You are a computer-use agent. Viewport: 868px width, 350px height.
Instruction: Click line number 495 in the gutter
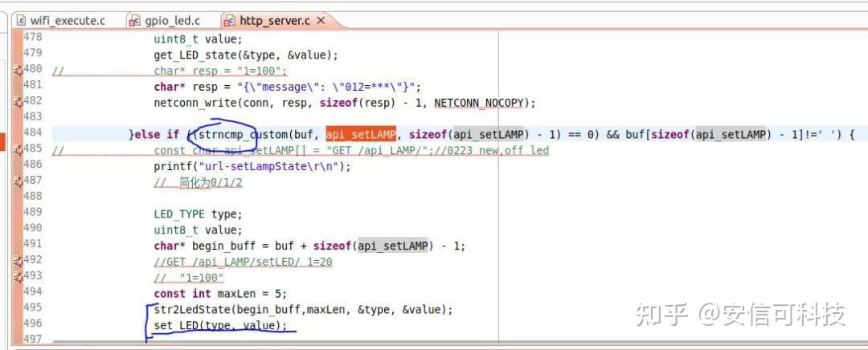click(33, 308)
